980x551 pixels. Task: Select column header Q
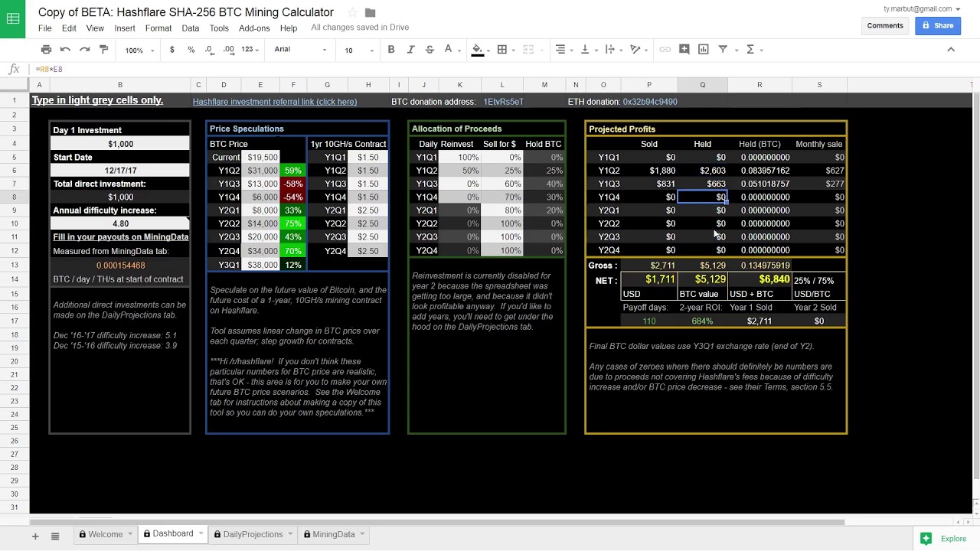point(702,85)
